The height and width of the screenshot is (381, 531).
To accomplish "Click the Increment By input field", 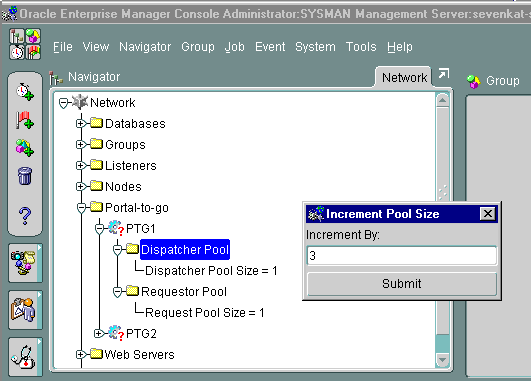I will coord(402,255).
